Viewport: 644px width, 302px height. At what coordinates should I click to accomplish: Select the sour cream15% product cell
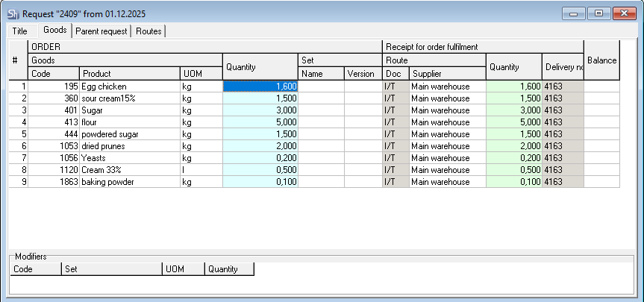[x=129, y=98]
